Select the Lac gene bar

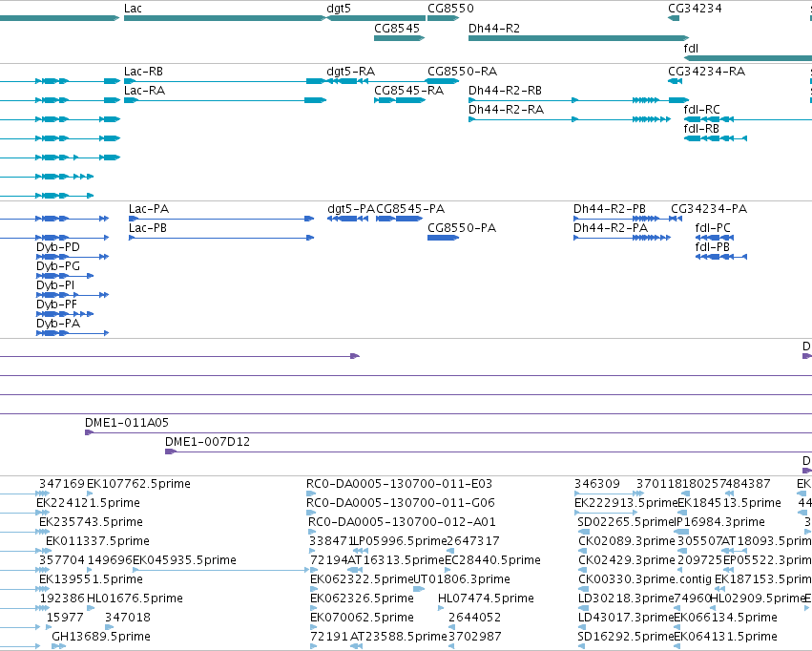225,18
